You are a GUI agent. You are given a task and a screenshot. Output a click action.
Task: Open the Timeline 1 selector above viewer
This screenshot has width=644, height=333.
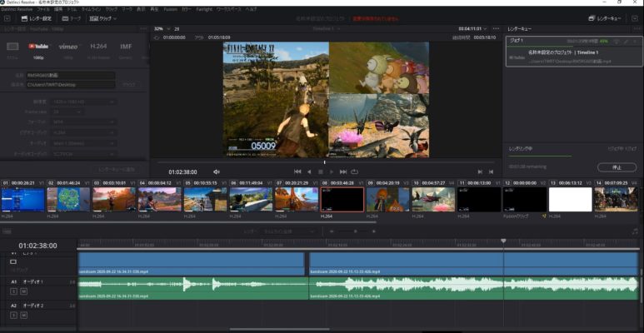point(326,29)
